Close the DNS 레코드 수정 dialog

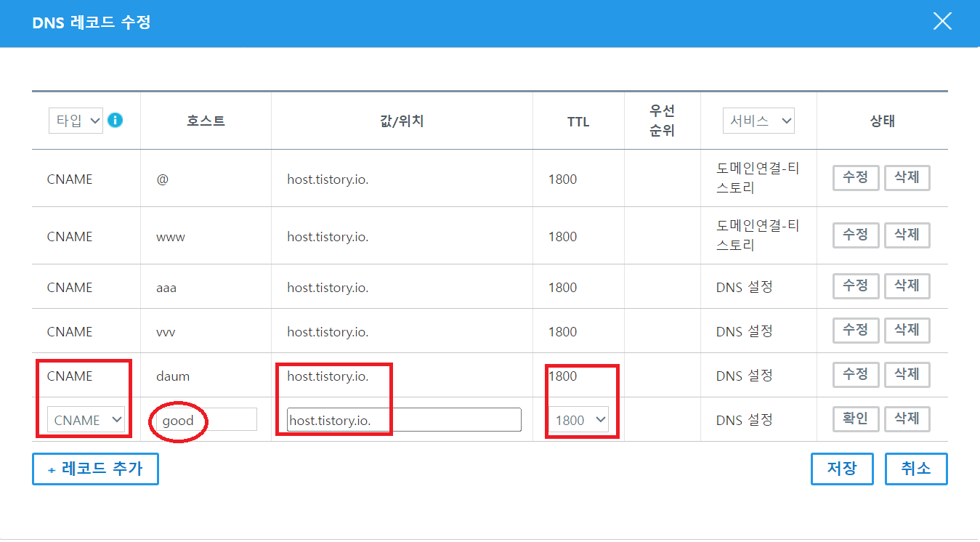click(942, 22)
